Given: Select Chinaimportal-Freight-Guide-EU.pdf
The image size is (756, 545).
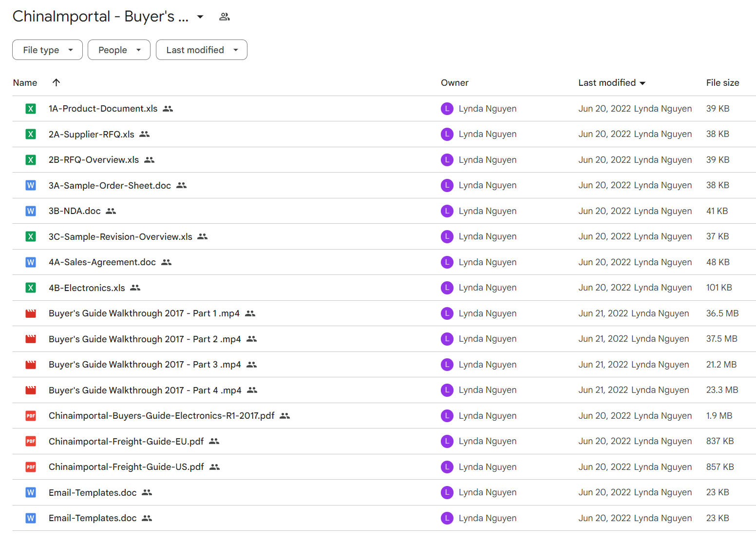Looking at the screenshot, I should point(126,441).
